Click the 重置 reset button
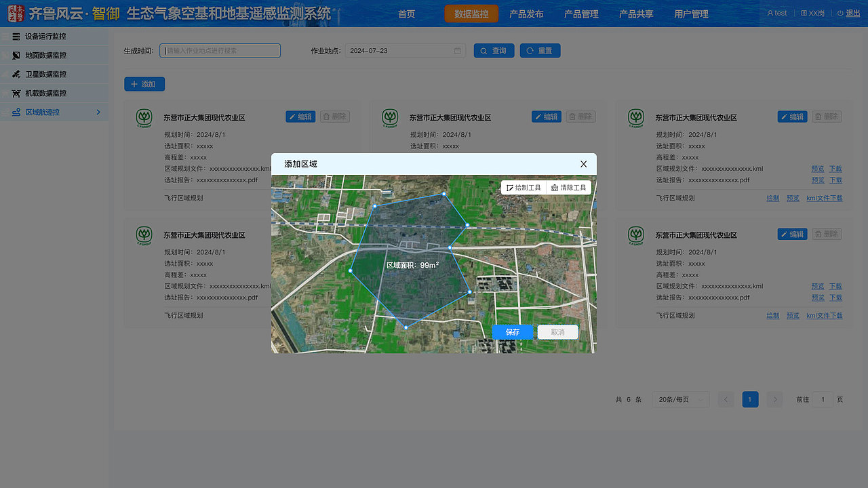The height and width of the screenshot is (488, 868). pyautogui.click(x=540, y=51)
